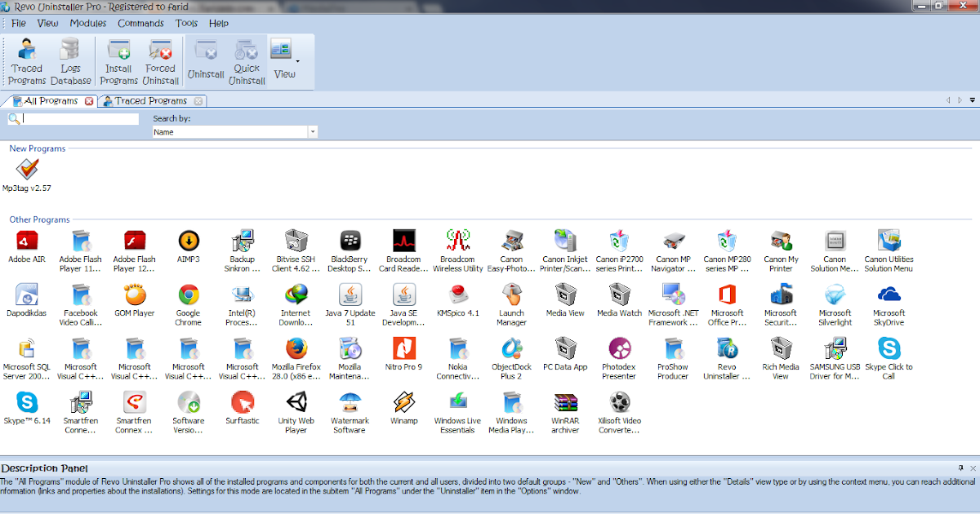Switch to the All Programs tab

[51, 101]
